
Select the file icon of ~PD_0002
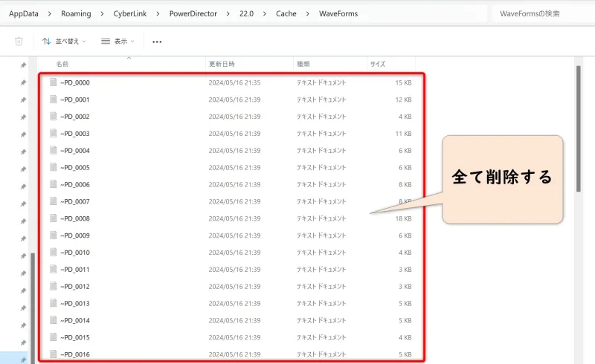coord(53,117)
